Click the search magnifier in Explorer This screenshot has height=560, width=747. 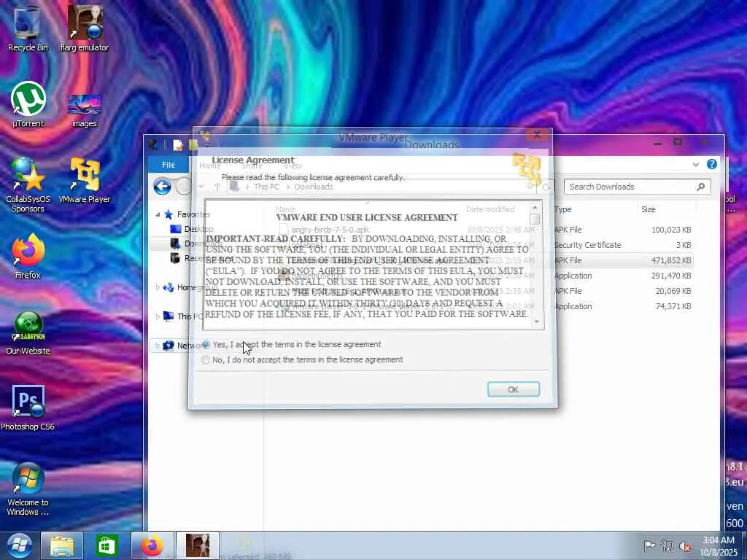pos(701,187)
